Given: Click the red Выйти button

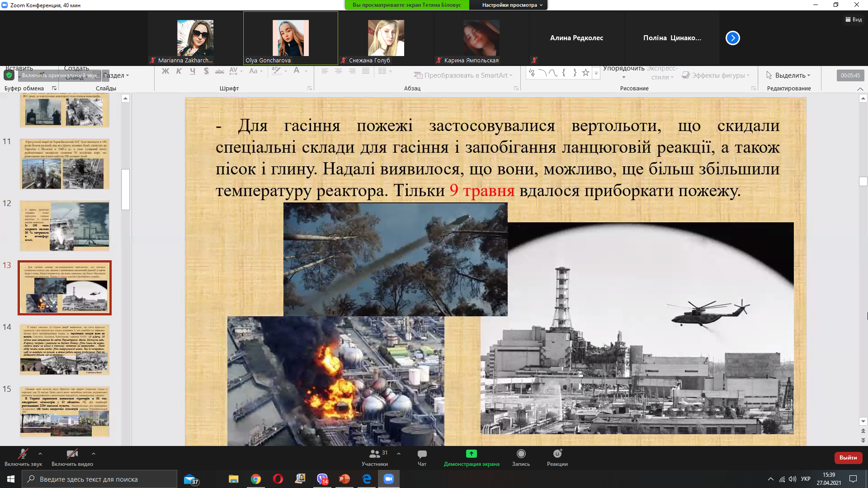Looking at the screenshot, I should click(x=848, y=458).
